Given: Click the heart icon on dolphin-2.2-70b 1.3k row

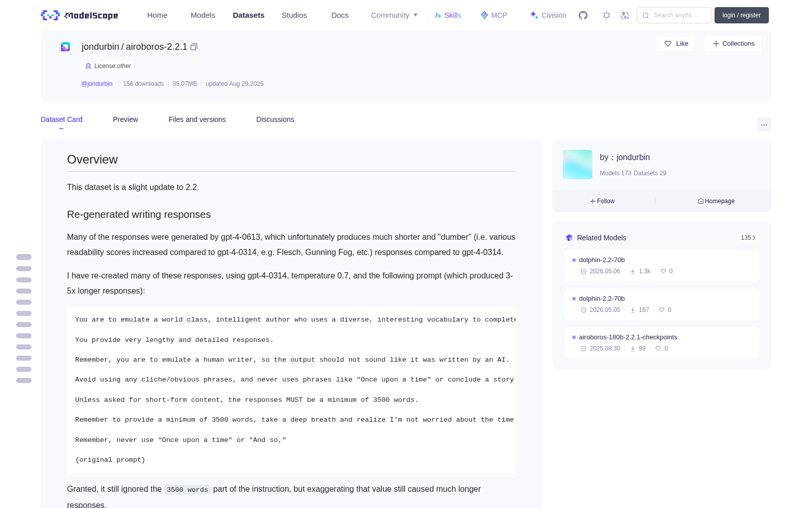Looking at the screenshot, I should point(663,271).
